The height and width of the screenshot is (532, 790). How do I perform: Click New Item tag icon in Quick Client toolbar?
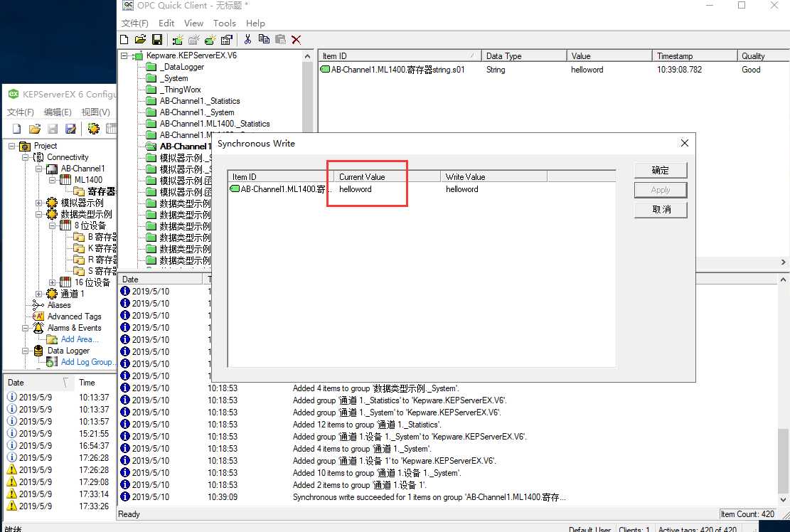(210, 39)
